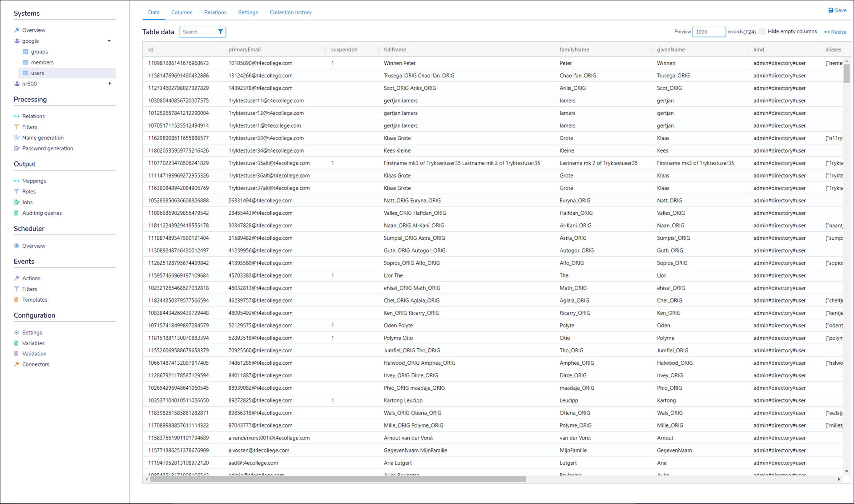Select the members table under google
The height and width of the screenshot is (504, 854).
42,62
